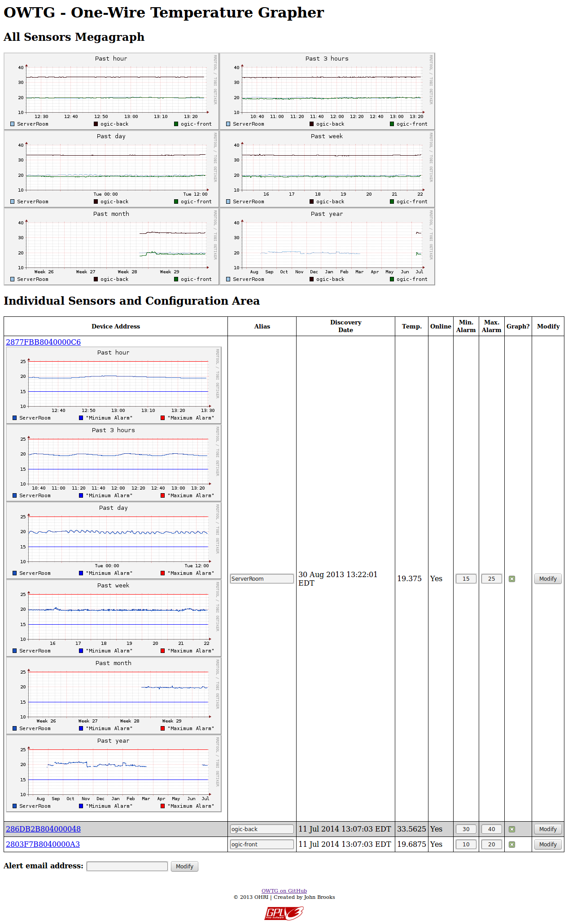Image resolution: width=568 pixels, height=924 pixels.
Task: Edit ogic-back maximum alarm value 40
Action: tap(492, 829)
